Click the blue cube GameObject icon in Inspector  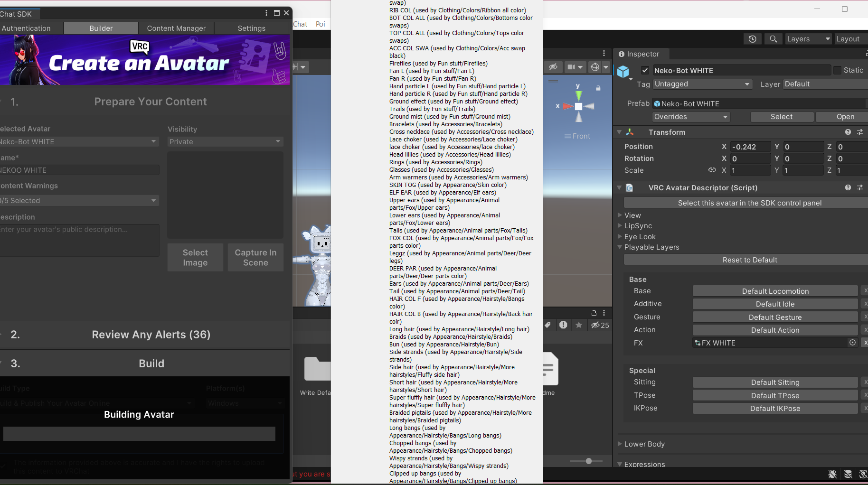click(623, 72)
